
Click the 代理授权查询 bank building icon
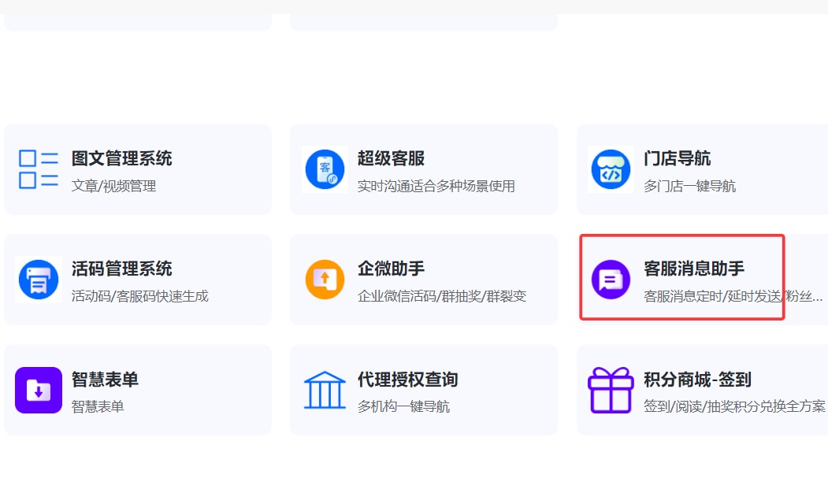point(325,390)
